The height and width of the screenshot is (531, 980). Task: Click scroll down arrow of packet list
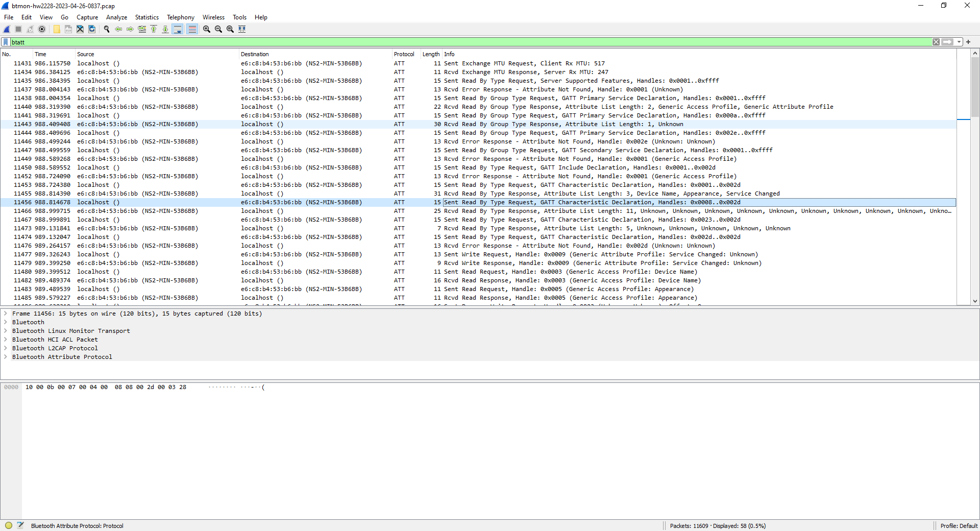(975, 301)
